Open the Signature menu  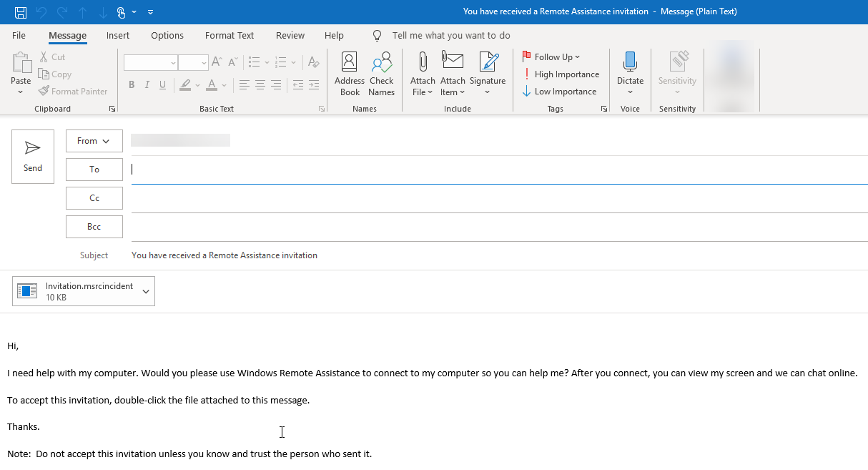(x=488, y=74)
